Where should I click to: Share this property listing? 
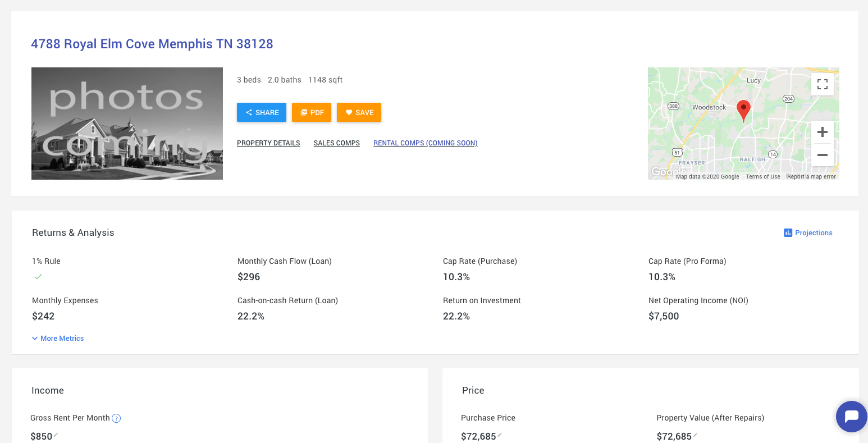(262, 112)
